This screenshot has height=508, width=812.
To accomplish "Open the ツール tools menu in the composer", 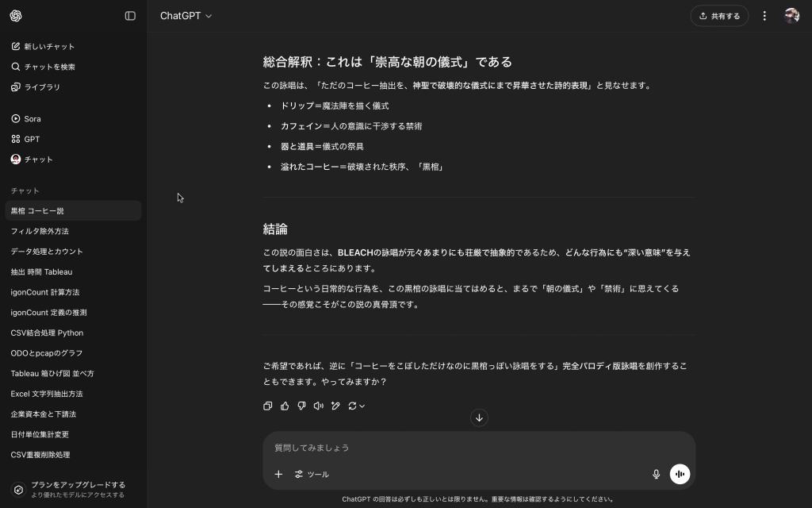I will pyautogui.click(x=312, y=474).
